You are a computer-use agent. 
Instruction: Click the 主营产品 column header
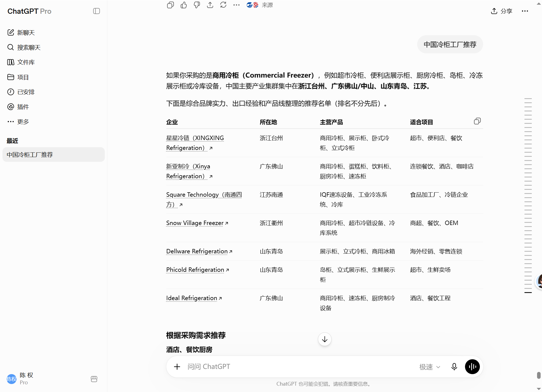[331, 122]
